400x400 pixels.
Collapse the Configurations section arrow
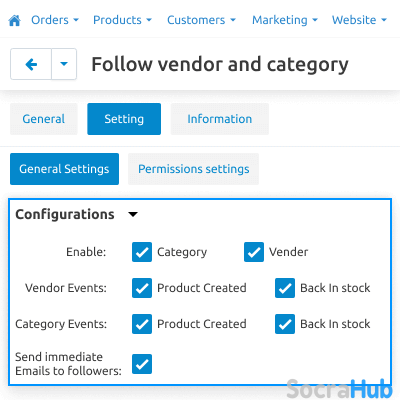click(x=133, y=214)
